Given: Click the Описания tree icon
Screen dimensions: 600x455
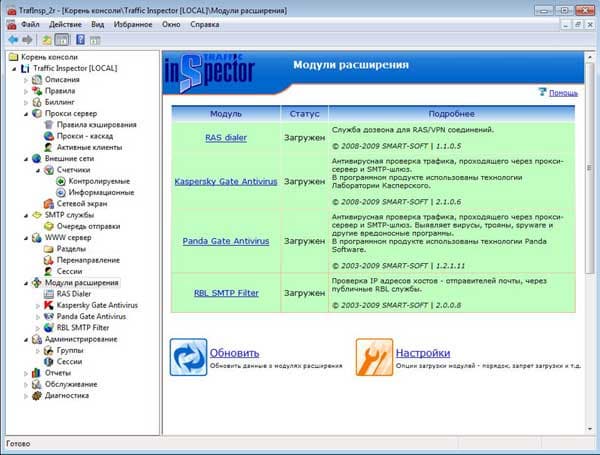Looking at the screenshot, I should click(x=37, y=80).
